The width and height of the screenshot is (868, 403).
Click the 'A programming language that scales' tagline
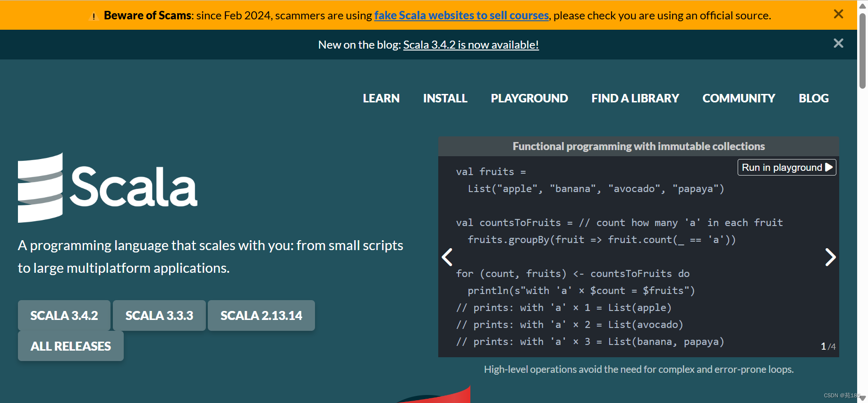tap(211, 257)
